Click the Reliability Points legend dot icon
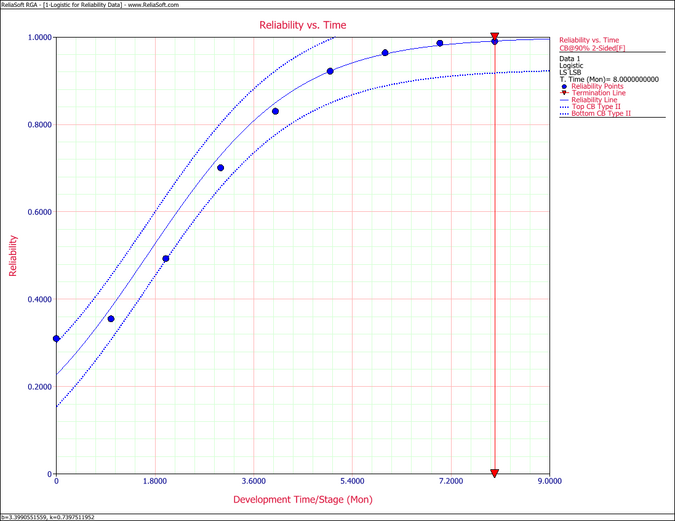The image size is (675, 521). [x=564, y=87]
